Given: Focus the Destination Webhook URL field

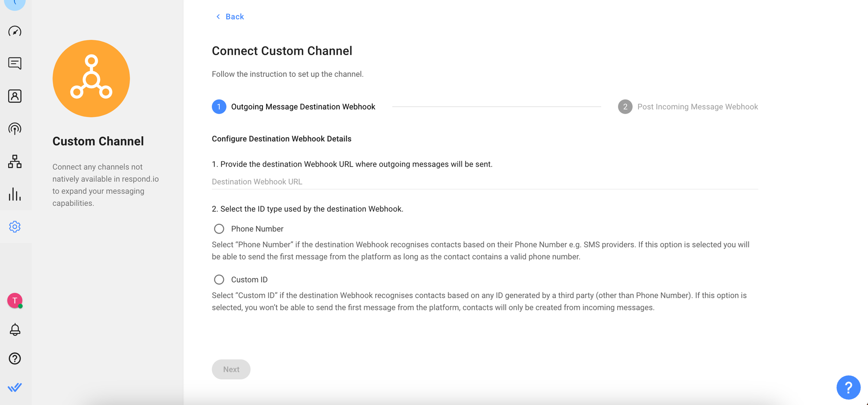Looking at the screenshot, I should 484,182.
